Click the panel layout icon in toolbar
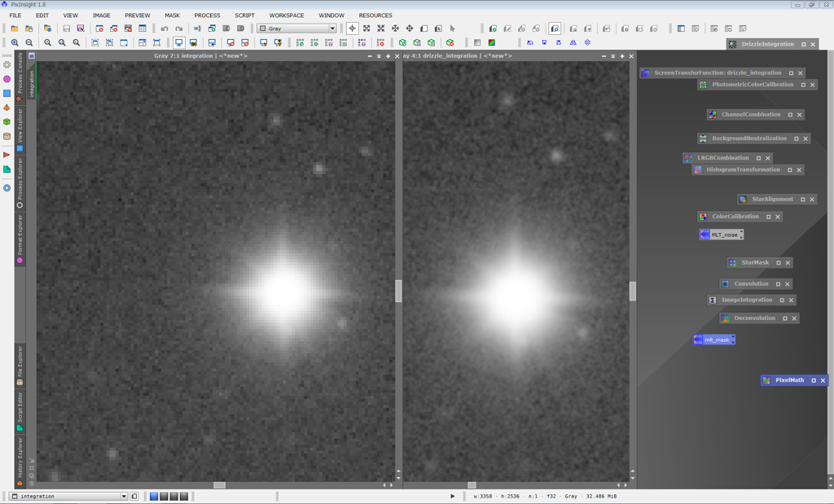The width and height of the screenshot is (834, 504). pyautogui.click(x=681, y=28)
